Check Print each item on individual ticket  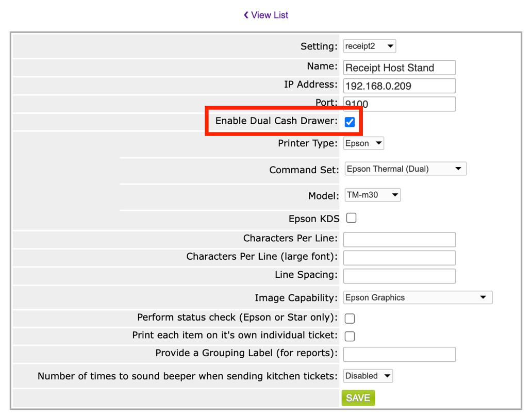point(350,336)
